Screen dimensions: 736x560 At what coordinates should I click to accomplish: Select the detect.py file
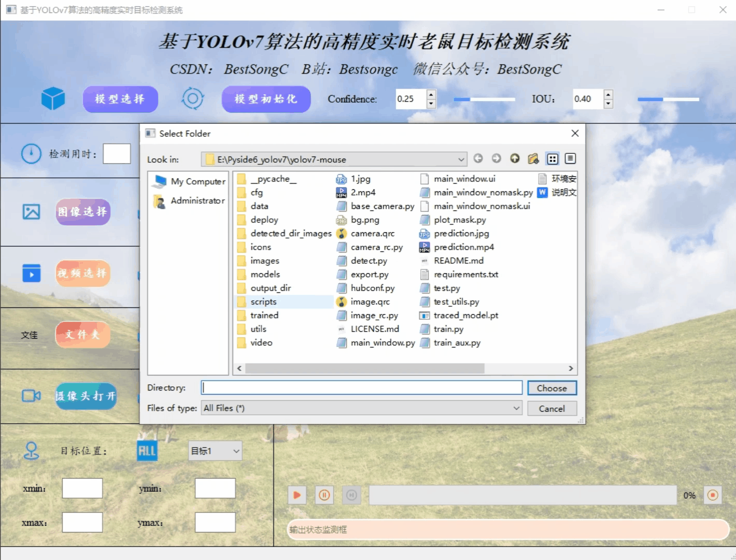362,261
